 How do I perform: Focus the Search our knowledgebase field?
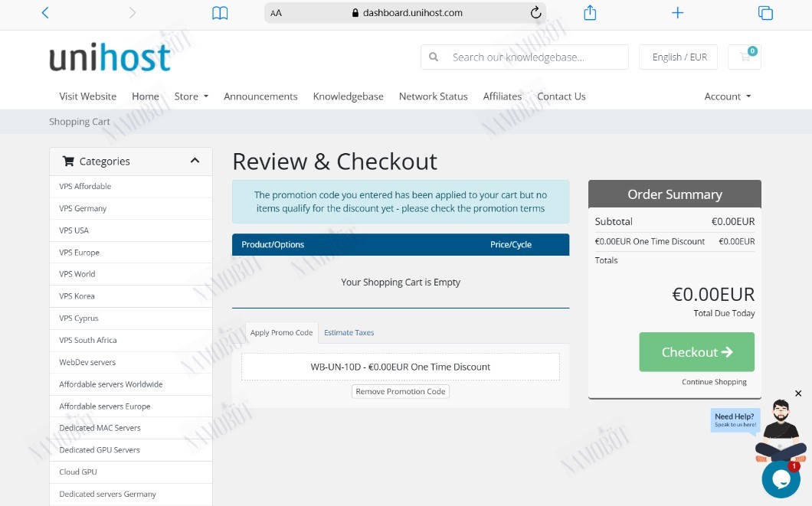click(525, 57)
